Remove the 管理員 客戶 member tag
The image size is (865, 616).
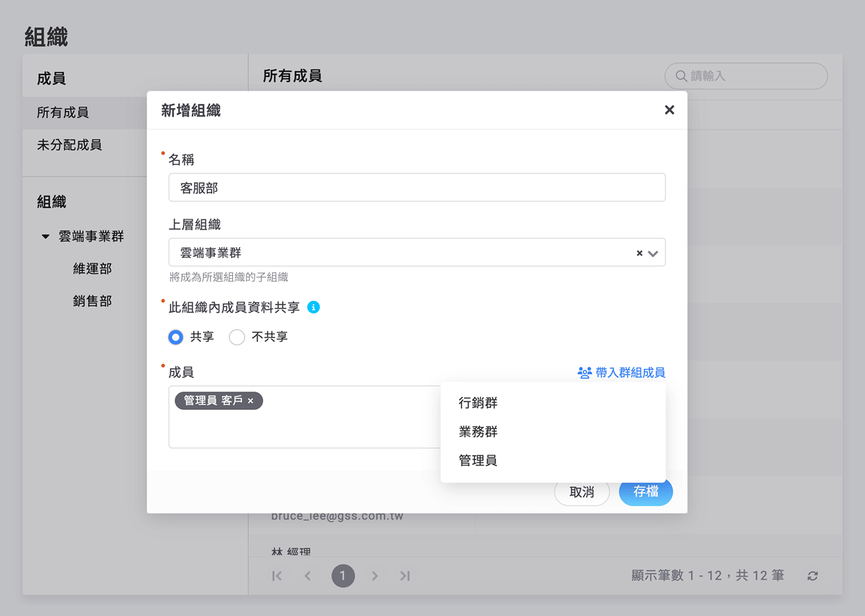pos(251,401)
